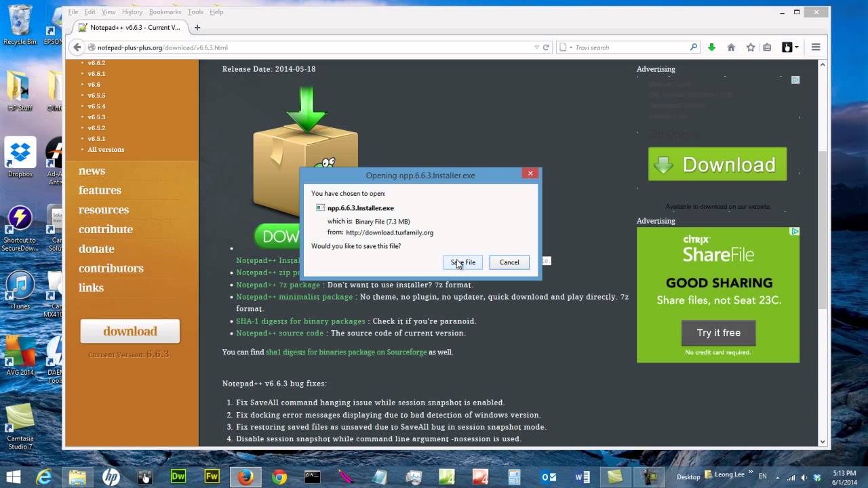This screenshot has width=868, height=488.
Task: Show bookmarks list icon in toolbar
Action: 767,47
